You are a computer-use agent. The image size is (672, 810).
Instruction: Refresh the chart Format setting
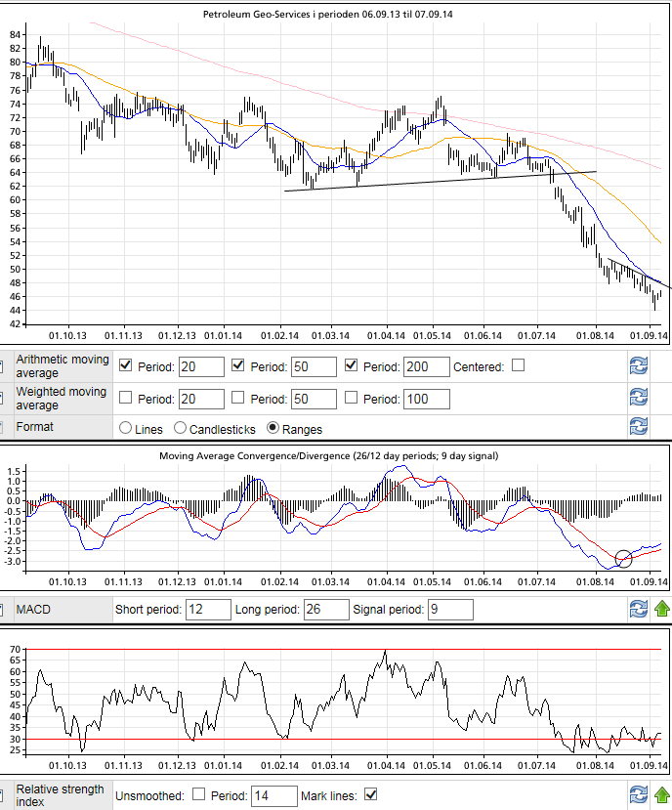pyautogui.click(x=638, y=427)
